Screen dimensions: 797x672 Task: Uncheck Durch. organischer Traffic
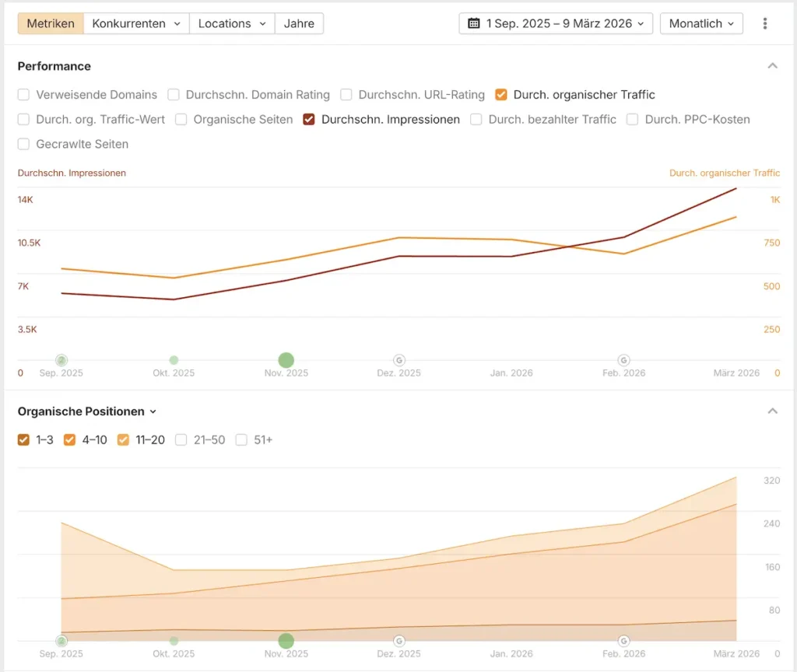tap(501, 94)
